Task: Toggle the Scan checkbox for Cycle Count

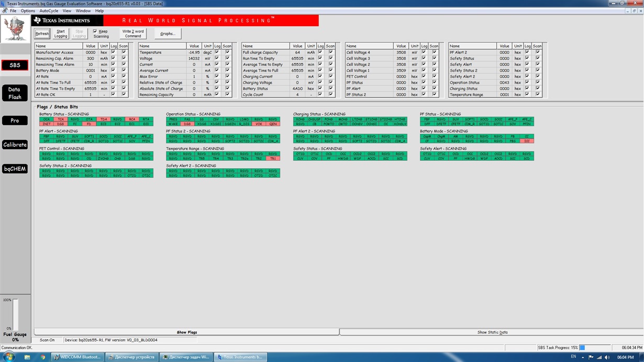Action: [x=330, y=95]
